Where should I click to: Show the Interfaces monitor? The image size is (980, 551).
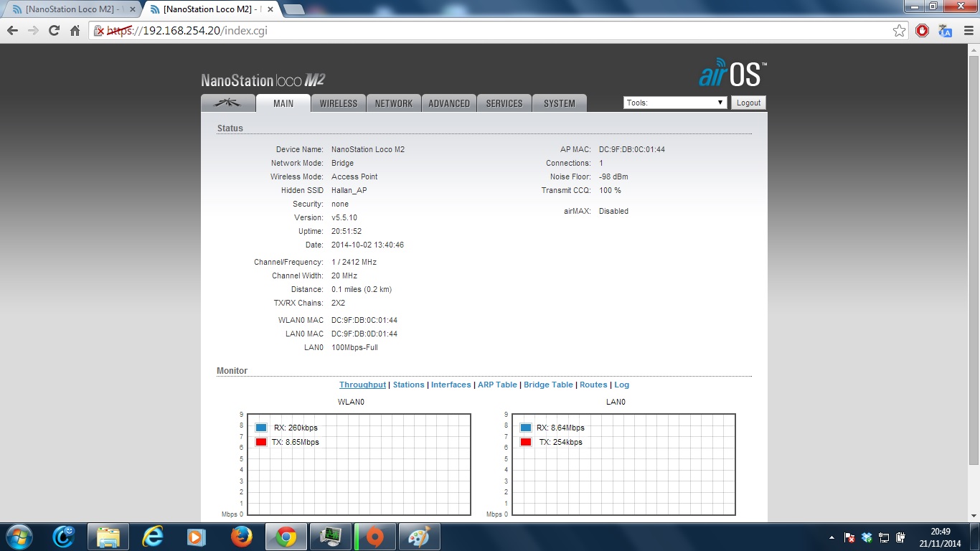coord(451,385)
